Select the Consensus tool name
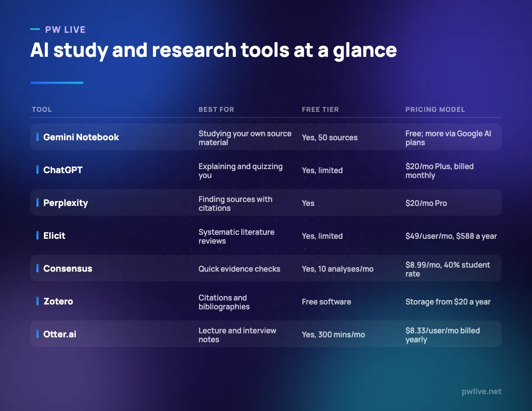532x411 pixels. (68, 269)
